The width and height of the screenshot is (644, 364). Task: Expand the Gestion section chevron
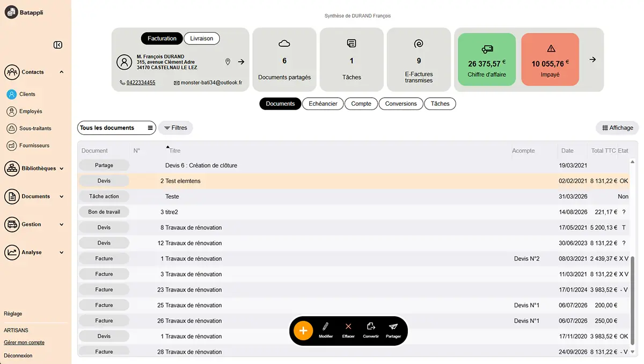coord(62,224)
